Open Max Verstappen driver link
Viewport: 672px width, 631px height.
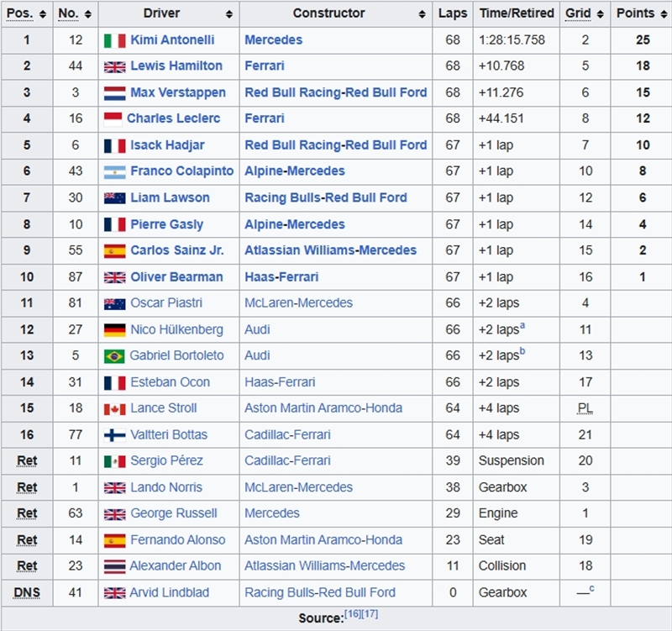pos(178,92)
